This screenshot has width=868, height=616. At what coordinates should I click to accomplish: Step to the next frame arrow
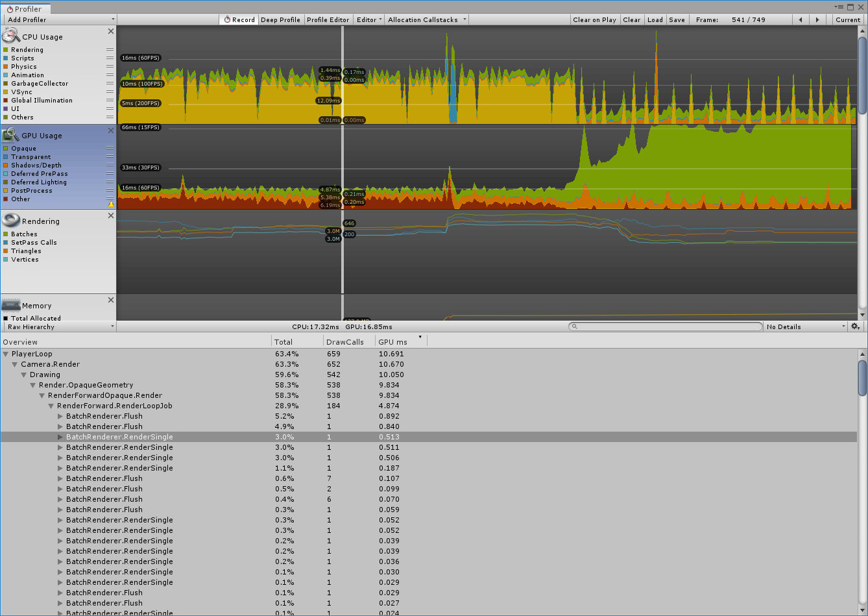(817, 19)
